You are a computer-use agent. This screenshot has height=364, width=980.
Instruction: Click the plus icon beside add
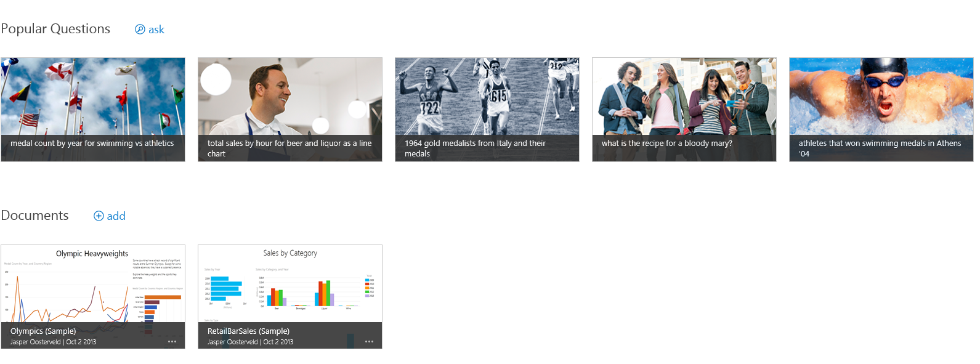(99, 216)
